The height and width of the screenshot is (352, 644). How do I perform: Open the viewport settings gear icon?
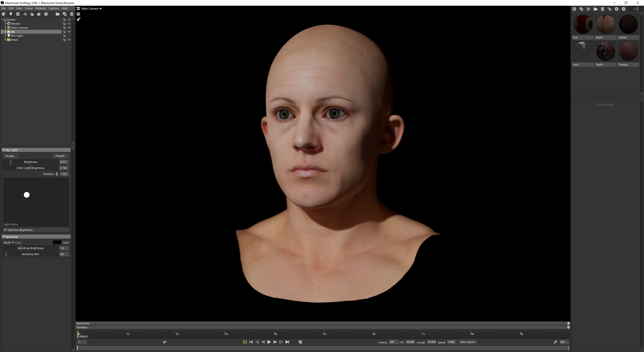pos(79,14)
